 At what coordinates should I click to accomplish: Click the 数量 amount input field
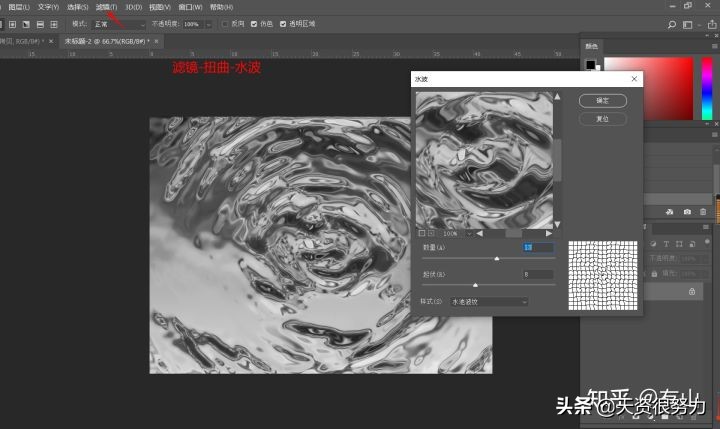[538, 248]
